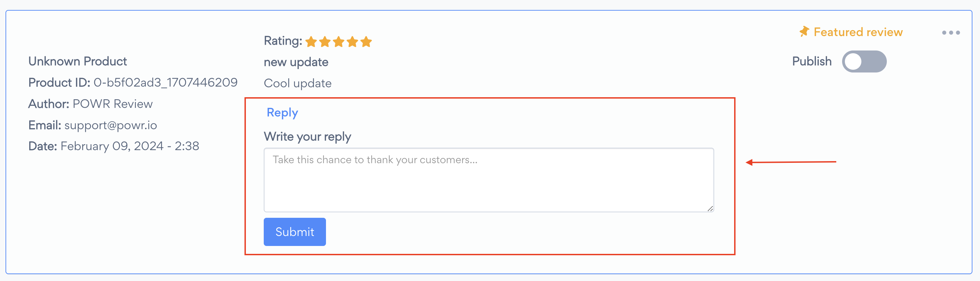Click the Featured review label text

tap(858, 32)
